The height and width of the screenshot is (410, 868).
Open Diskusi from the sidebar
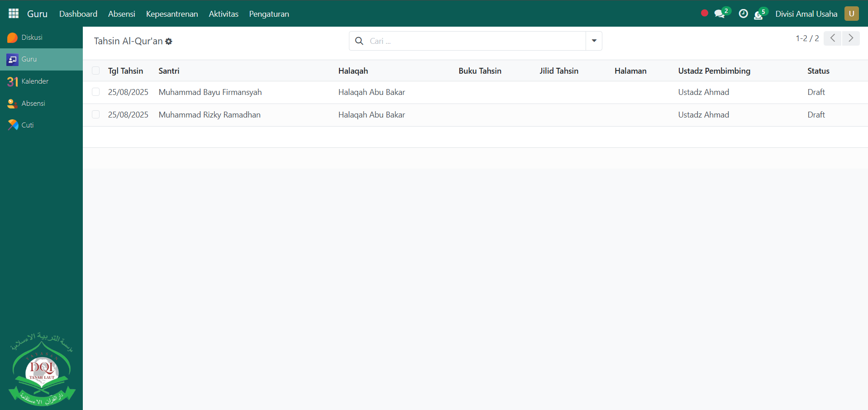pos(32,38)
